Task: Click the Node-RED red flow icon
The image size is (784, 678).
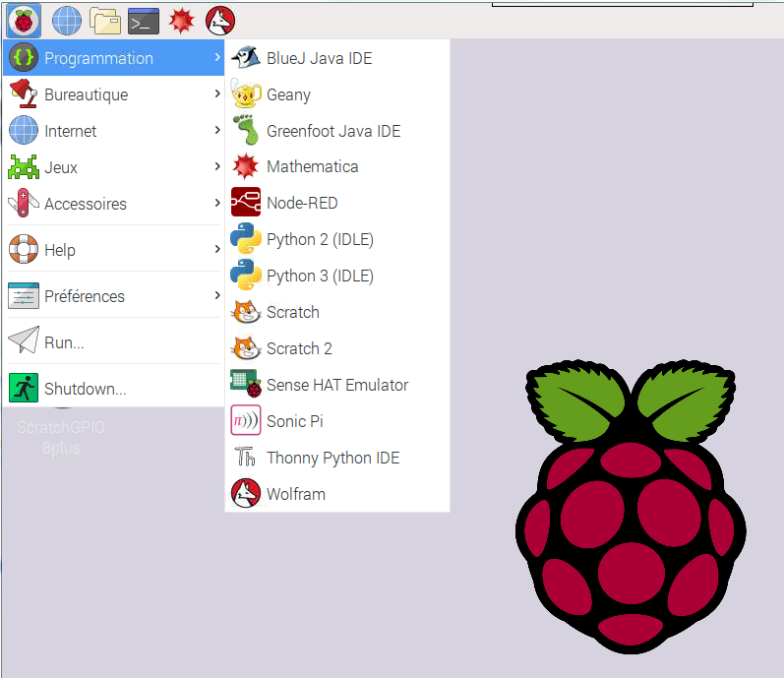Action: click(x=246, y=202)
